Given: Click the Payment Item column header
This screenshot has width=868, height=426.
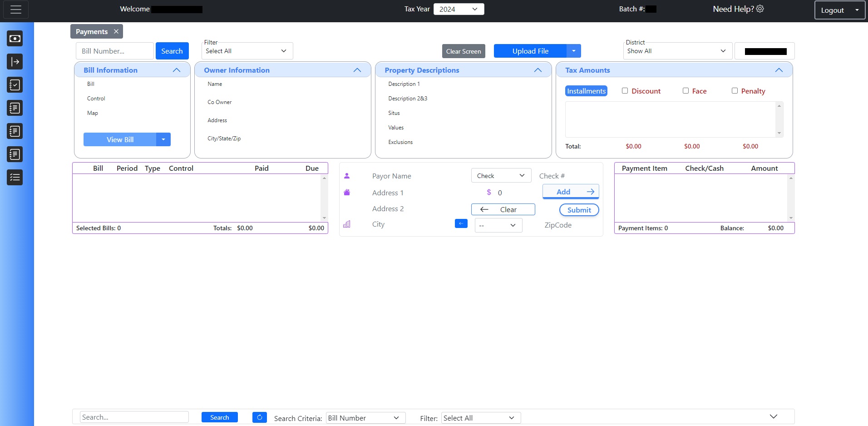Looking at the screenshot, I should click(x=644, y=168).
